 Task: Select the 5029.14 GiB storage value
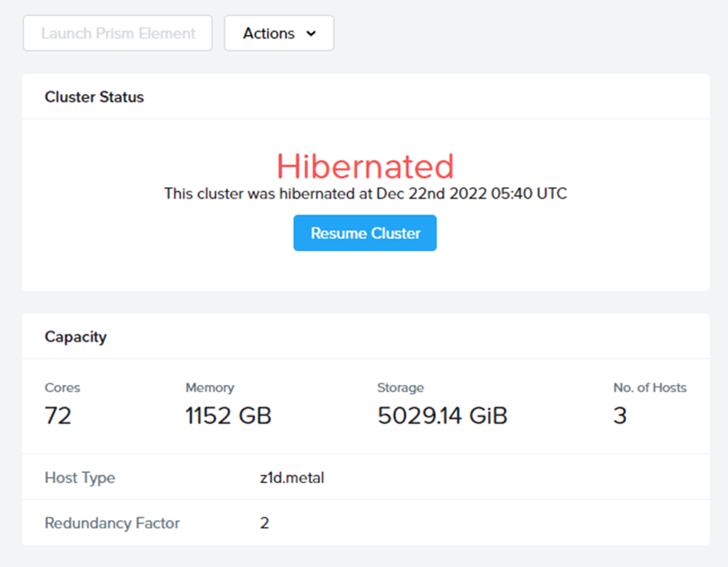point(443,416)
